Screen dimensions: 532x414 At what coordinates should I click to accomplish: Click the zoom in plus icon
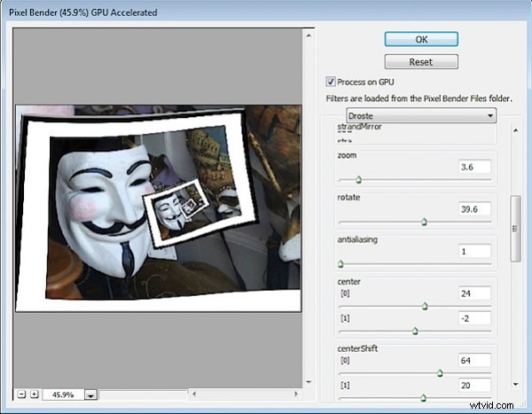click(x=34, y=394)
